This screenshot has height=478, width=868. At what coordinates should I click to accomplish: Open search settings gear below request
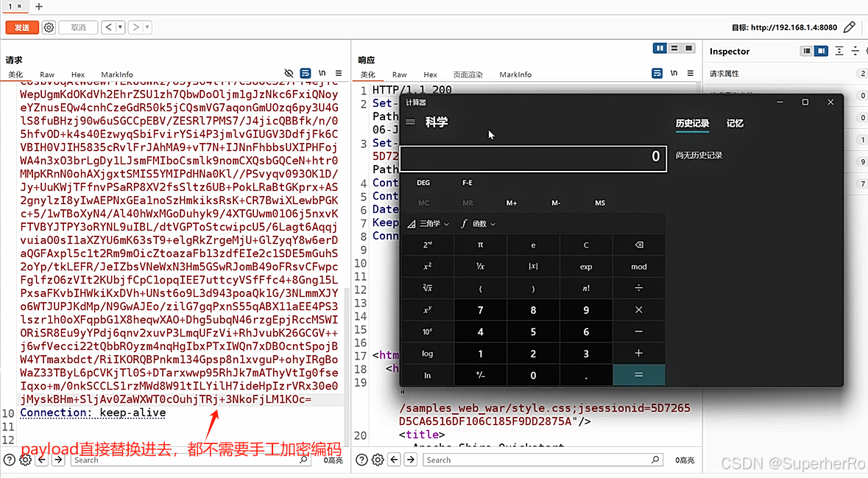[x=26, y=460]
